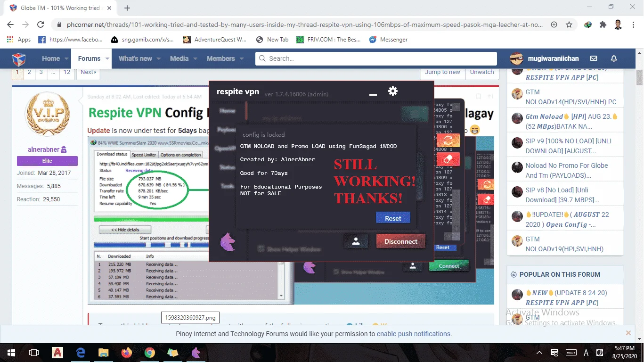Expand the What's new dropdown arrow
Viewport: 644px width, 363px height.
[159, 59]
